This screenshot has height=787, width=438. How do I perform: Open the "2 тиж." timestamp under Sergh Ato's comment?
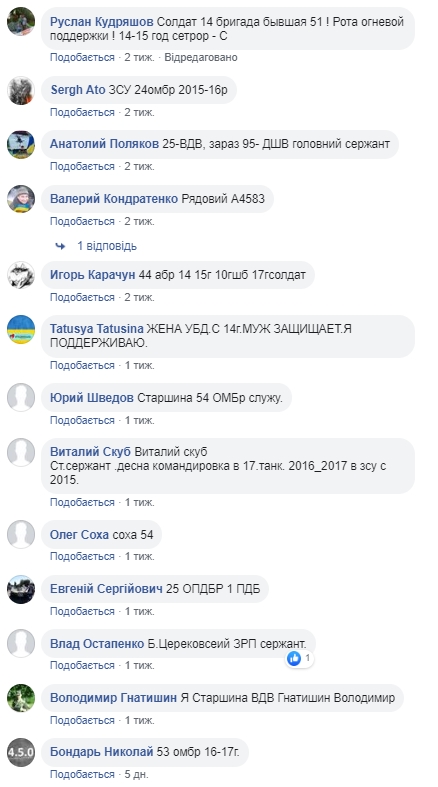coord(139,112)
